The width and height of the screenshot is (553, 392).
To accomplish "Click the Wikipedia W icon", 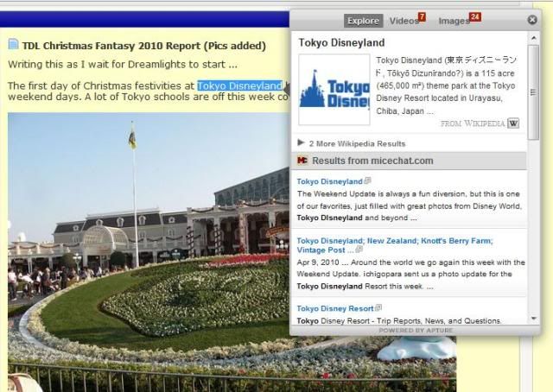I will click(x=513, y=123).
